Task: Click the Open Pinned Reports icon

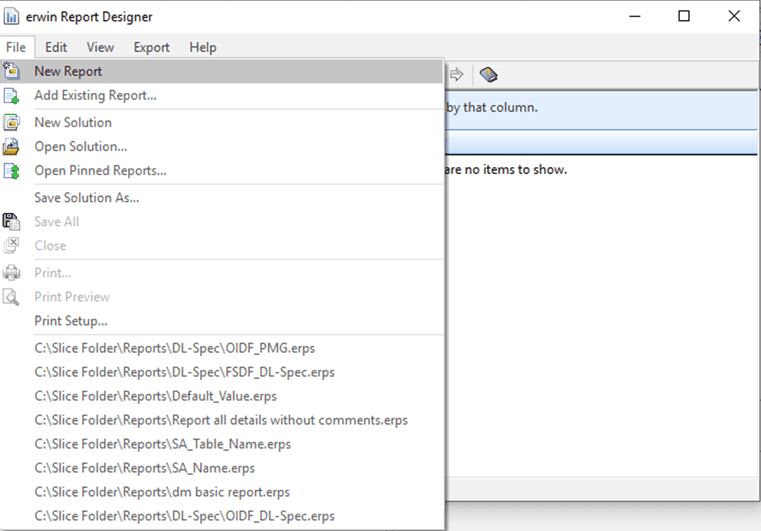Action: coord(11,171)
